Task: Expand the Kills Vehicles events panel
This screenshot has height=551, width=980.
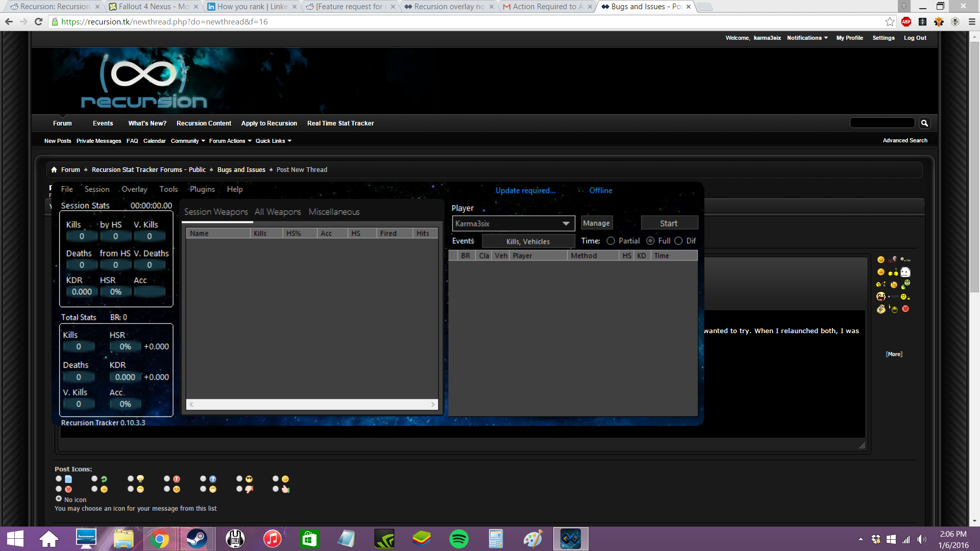Action: coord(528,241)
